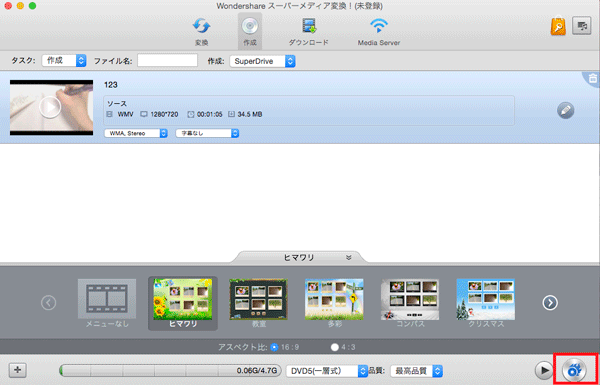Open the タスク dropdown showing 作成
The image size is (600, 385).
tap(64, 60)
